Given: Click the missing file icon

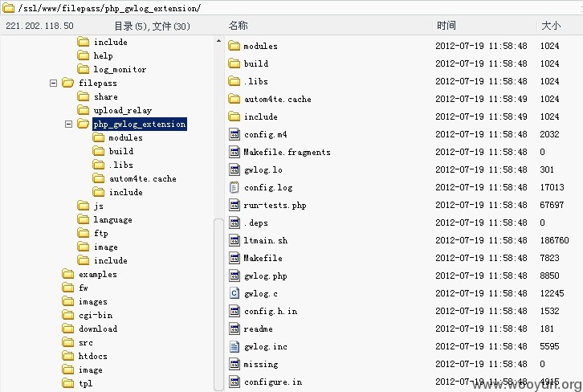Looking at the screenshot, I should [234, 364].
